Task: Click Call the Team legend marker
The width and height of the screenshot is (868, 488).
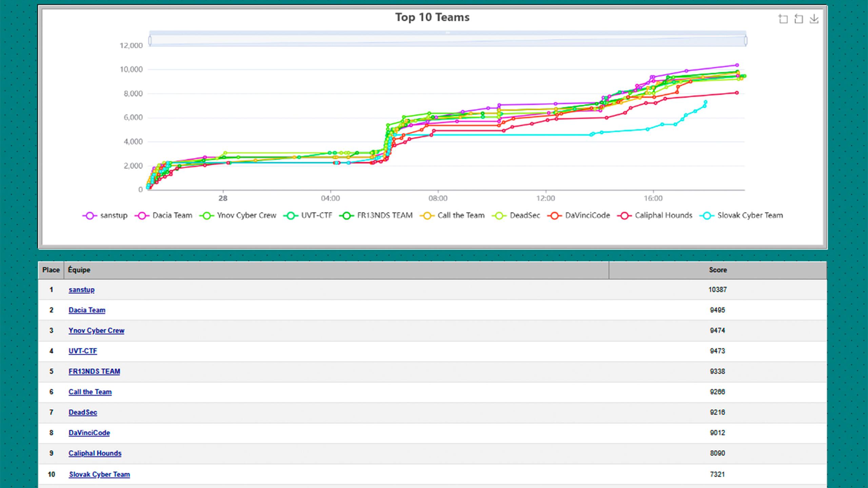Action: (427, 216)
